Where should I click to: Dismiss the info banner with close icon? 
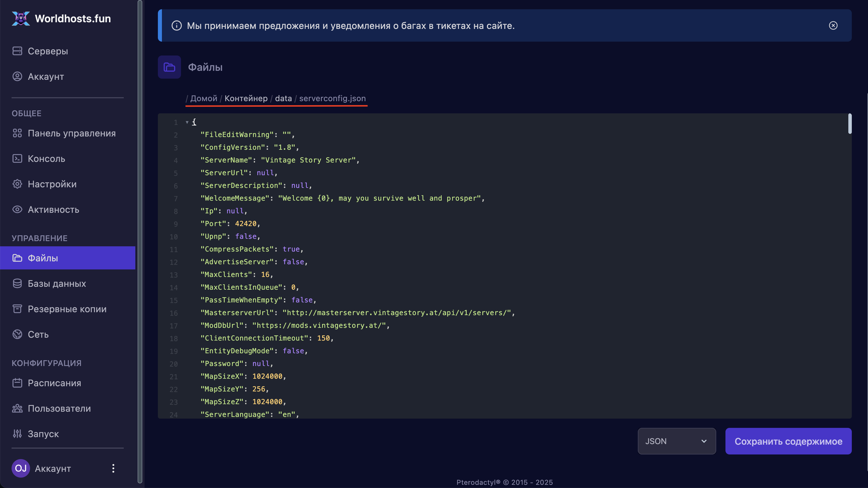pos(833,26)
